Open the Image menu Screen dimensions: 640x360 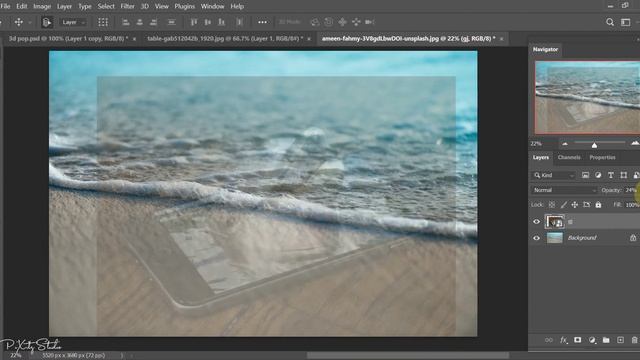point(42,7)
